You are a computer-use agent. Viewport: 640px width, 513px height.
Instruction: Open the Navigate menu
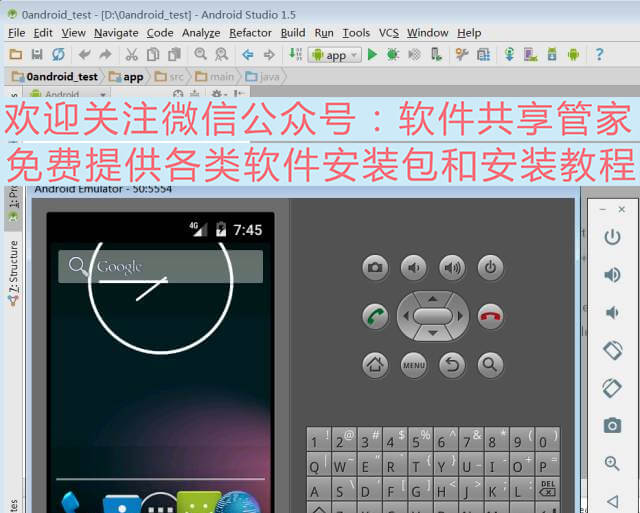116,33
